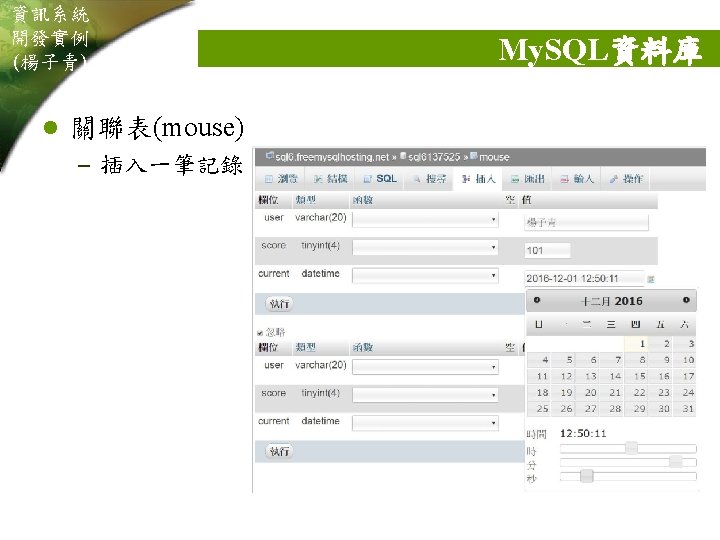This screenshot has width=720, height=540.
Task: Select day 15 in the calendar
Action: [x=636, y=377]
